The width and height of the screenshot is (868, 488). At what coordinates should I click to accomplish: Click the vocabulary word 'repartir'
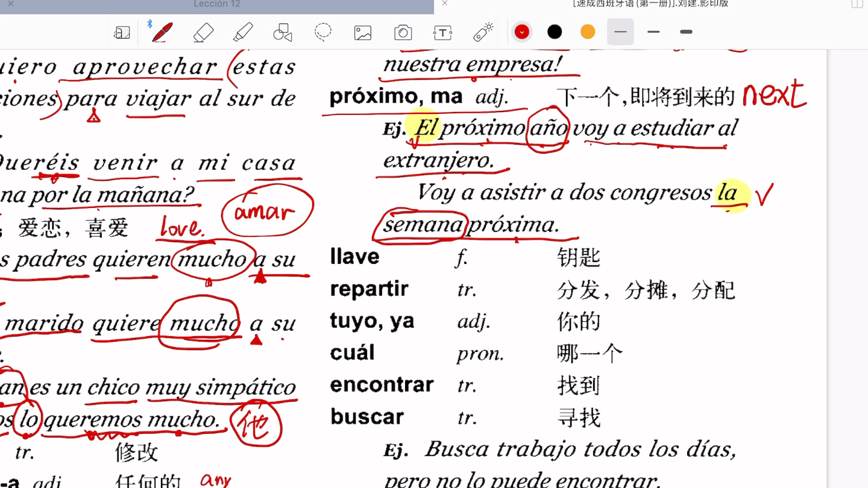coord(369,289)
